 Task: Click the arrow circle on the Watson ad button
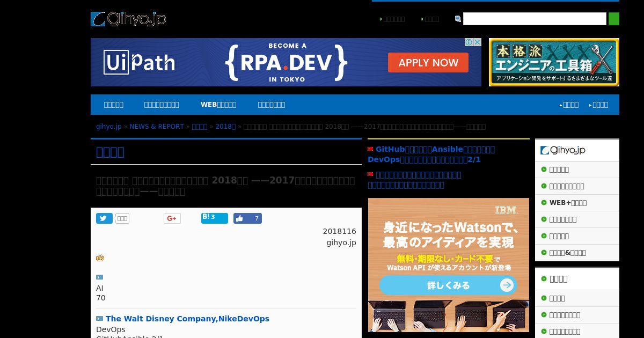pos(507,285)
